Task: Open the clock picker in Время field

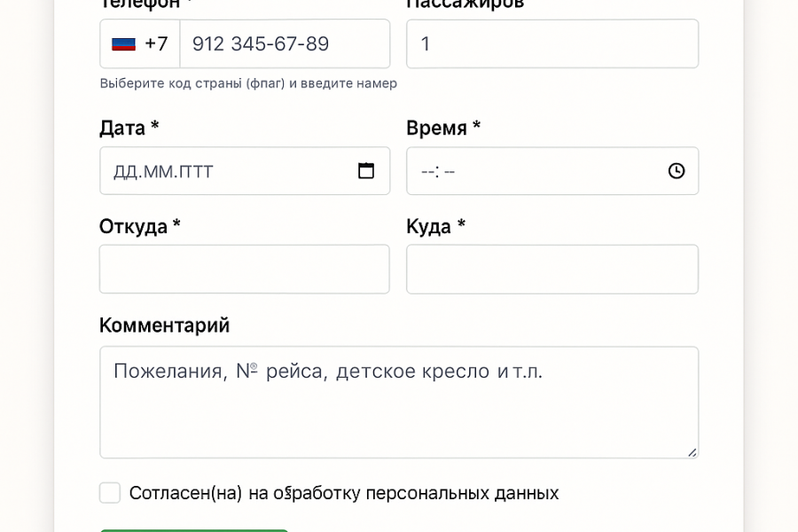Action: 677,171
